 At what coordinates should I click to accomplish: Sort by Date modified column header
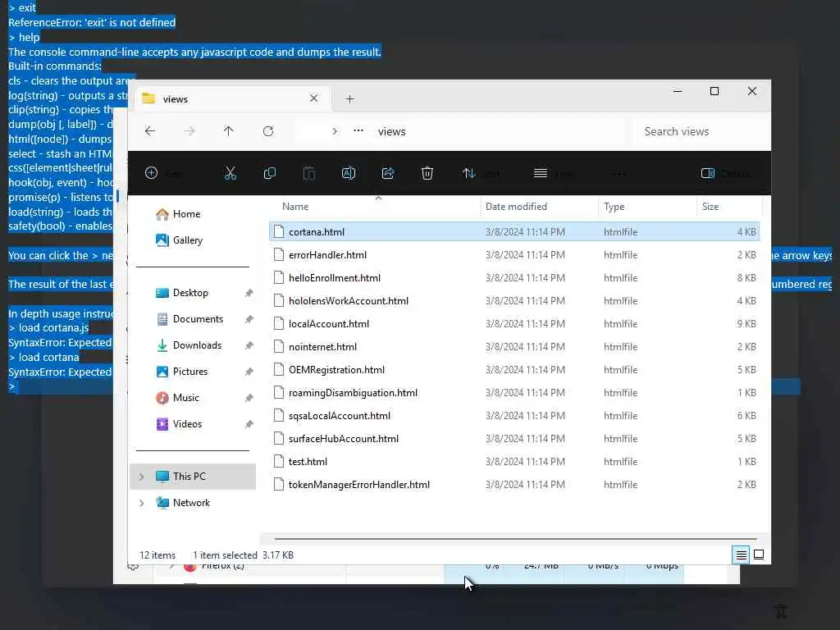point(539,206)
